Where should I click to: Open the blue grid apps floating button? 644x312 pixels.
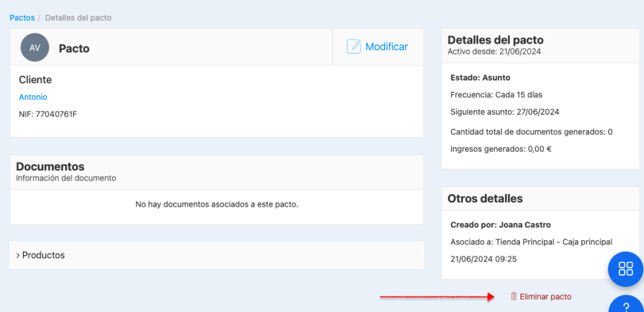625,269
